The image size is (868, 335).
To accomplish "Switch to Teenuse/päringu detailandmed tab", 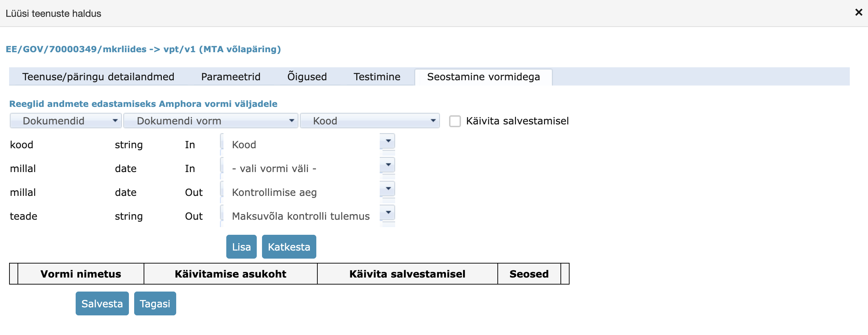I will click(x=98, y=76).
